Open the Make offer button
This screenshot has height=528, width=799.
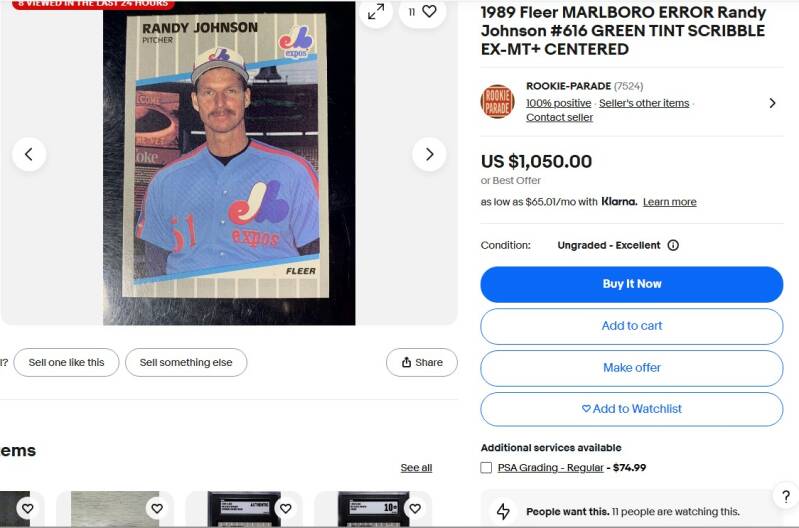[631, 368]
